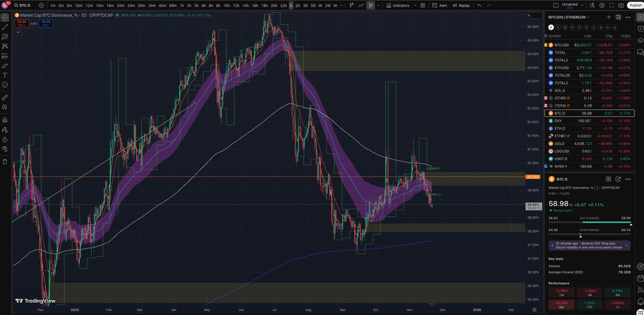Image resolution: width=644 pixels, height=315 pixels.
Task: Select the measure ruler tool
Action: coord(5,98)
